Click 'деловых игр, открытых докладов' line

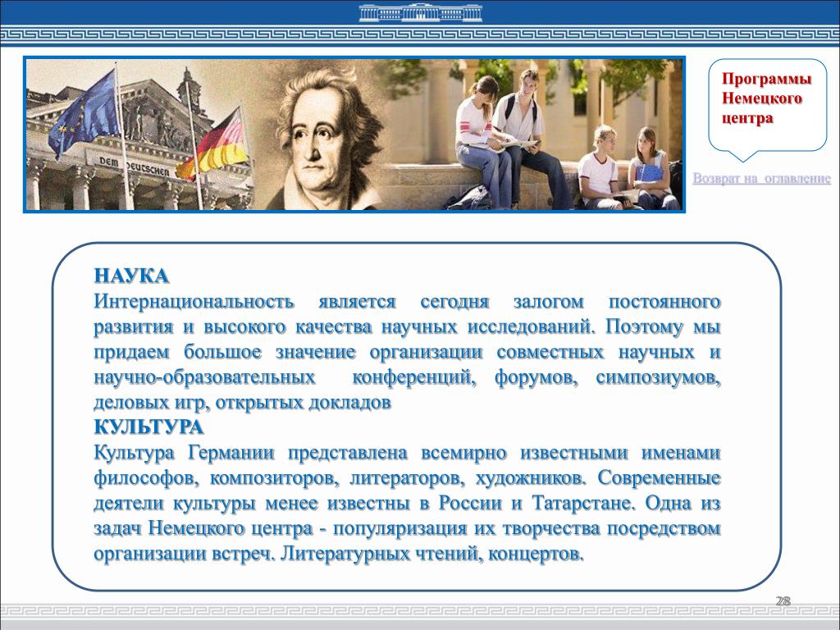click(x=242, y=402)
